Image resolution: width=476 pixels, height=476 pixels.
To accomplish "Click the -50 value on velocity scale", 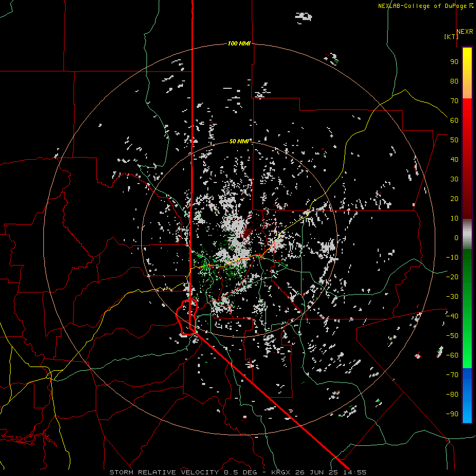I will (x=452, y=335).
